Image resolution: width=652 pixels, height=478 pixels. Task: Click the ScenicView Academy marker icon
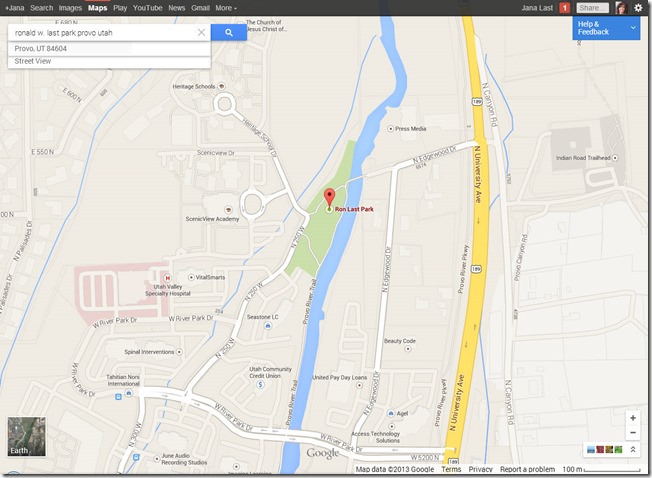[x=227, y=209]
